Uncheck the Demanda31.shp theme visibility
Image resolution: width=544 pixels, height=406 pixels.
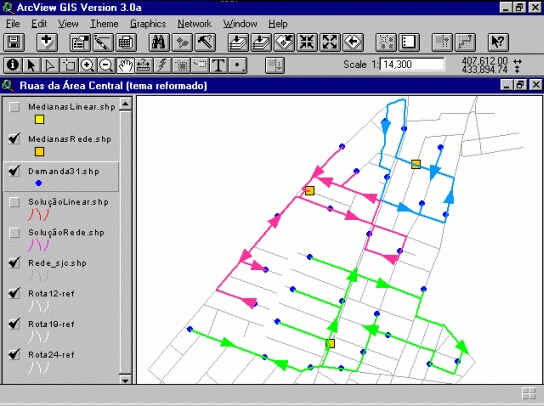(x=14, y=171)
